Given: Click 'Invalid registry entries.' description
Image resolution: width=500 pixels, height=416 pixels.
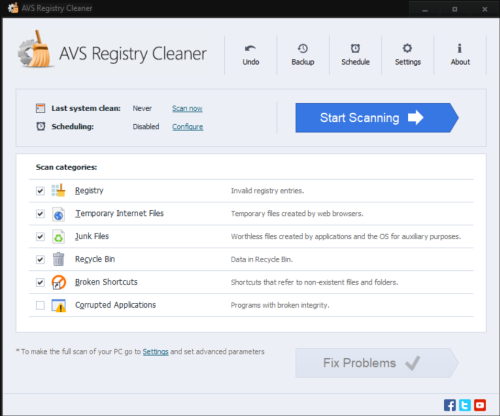Looking at the screenshot, I should 267,191.
